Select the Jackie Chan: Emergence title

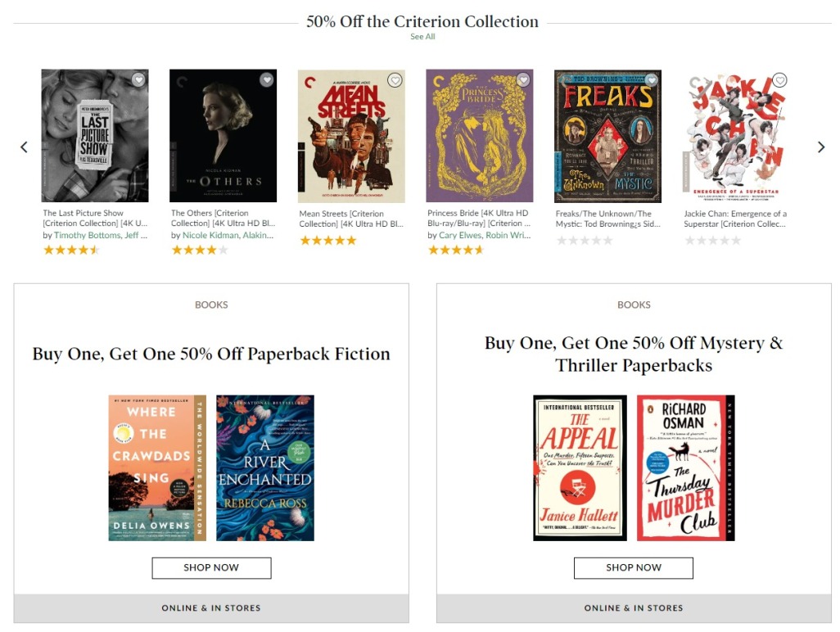(x=735, y=218)
